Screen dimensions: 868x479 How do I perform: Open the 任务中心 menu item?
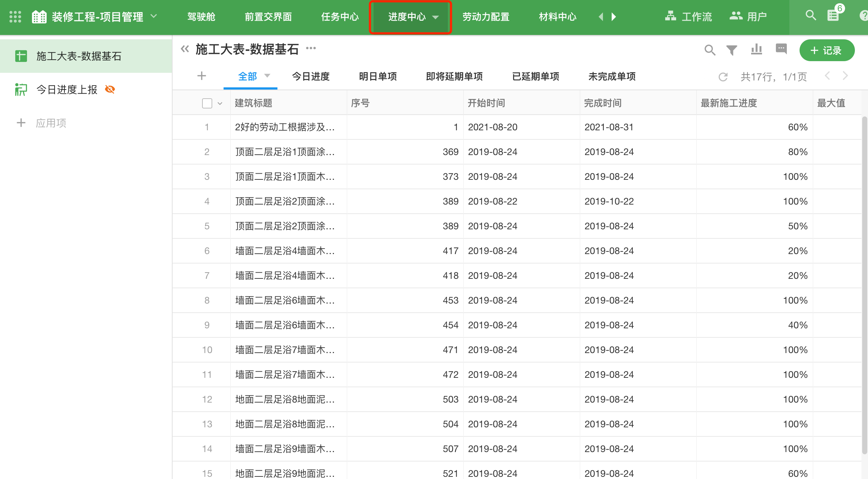340,17
